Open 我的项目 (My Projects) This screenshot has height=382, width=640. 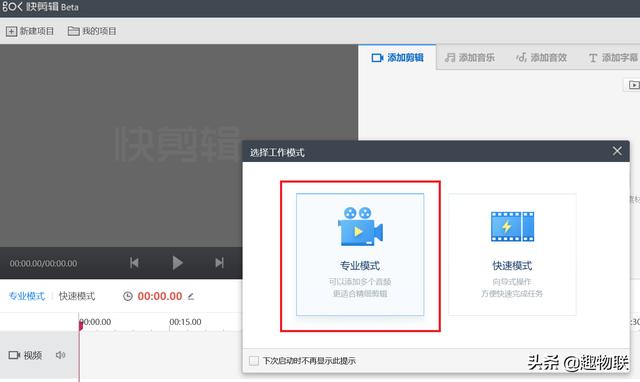pos(92,31)
